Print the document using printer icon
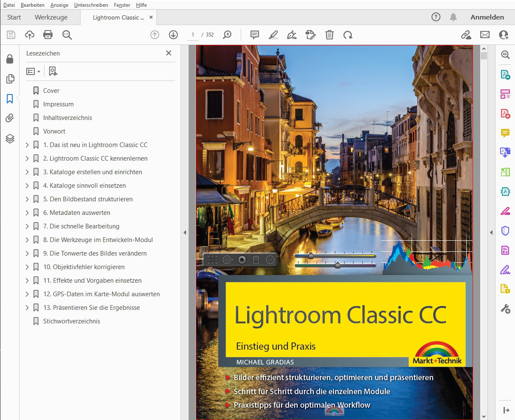 click(48, 35)
